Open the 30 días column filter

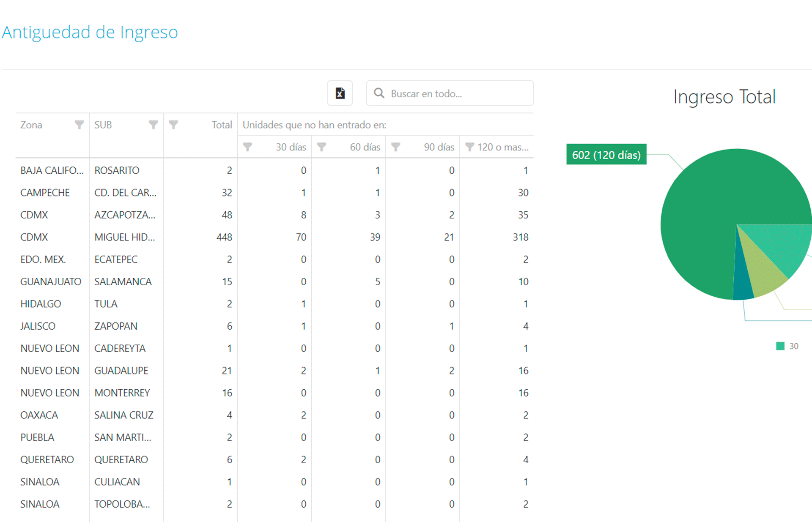pyautogui.click(x=247, y=147)
